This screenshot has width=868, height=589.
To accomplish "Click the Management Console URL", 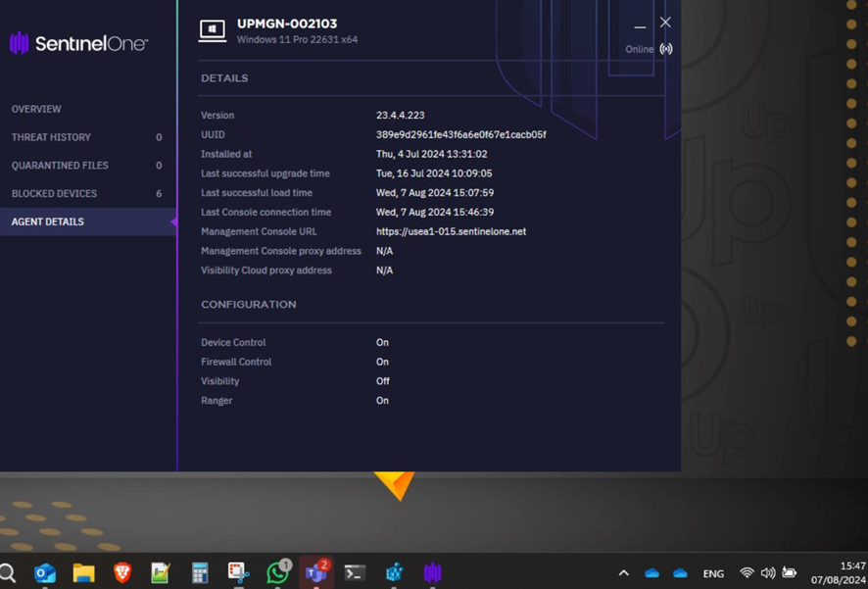I will tap(451, 232).
